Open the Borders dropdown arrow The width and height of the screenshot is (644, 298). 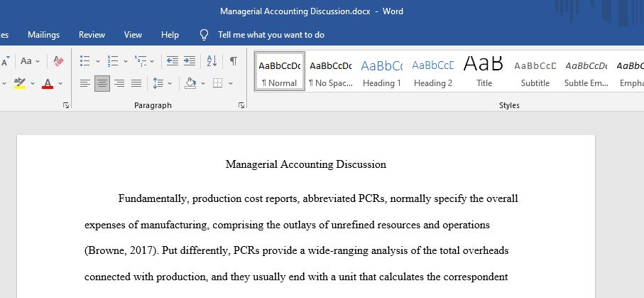tap(231, 83)
